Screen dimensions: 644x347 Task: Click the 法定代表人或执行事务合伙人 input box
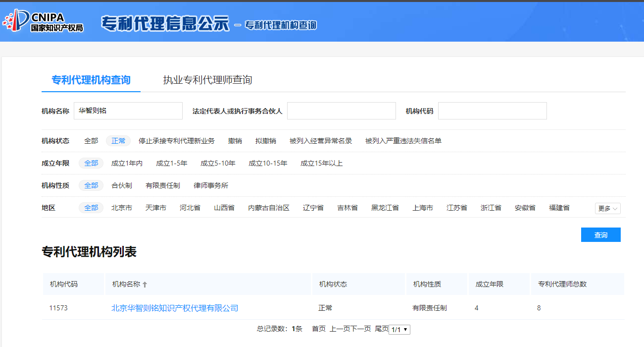pyautogui.click(x=342, y=111)
